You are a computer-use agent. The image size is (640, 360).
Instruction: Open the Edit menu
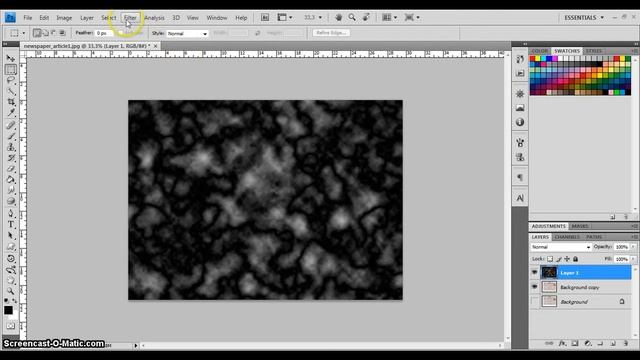pos(44,18)
